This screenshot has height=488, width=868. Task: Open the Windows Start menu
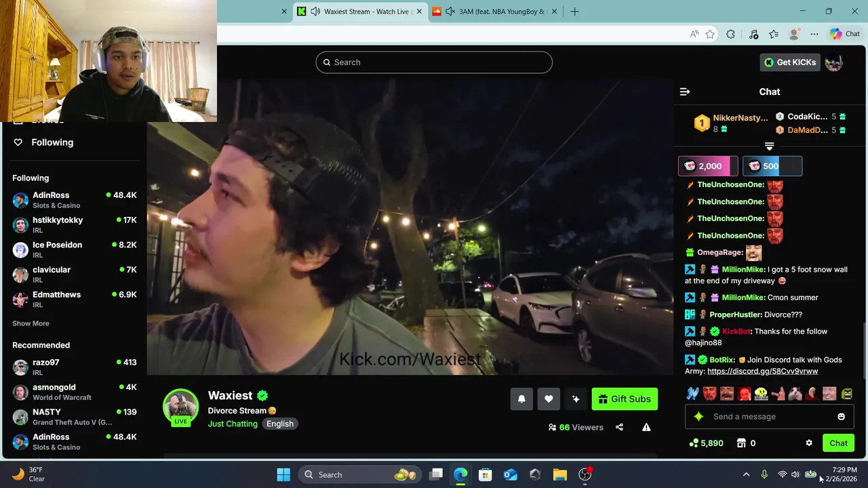click(283, 474)
